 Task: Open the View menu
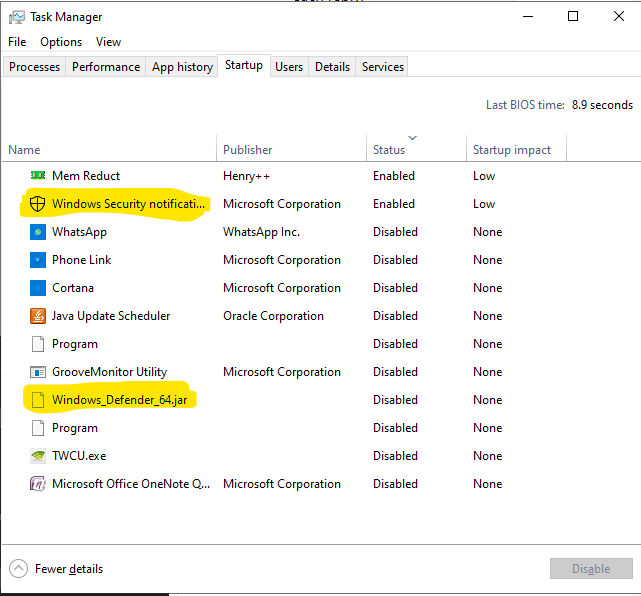[108, 42]
